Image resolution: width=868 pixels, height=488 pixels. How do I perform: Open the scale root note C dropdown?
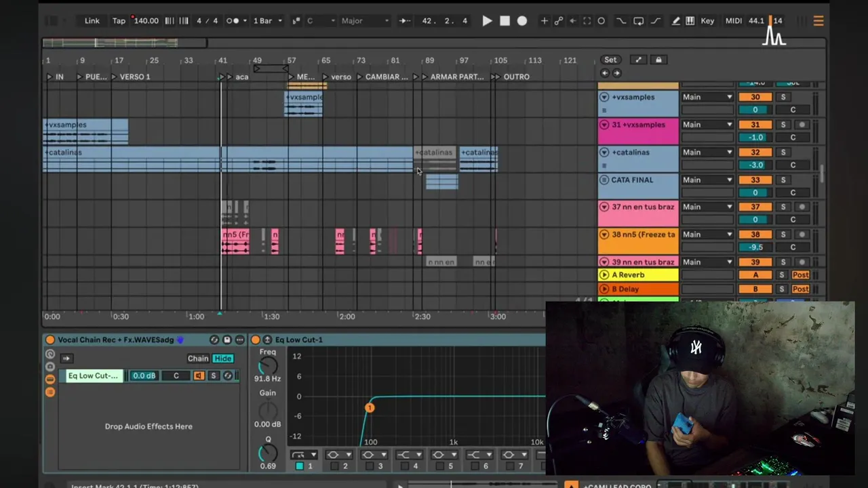pos(320,21)
